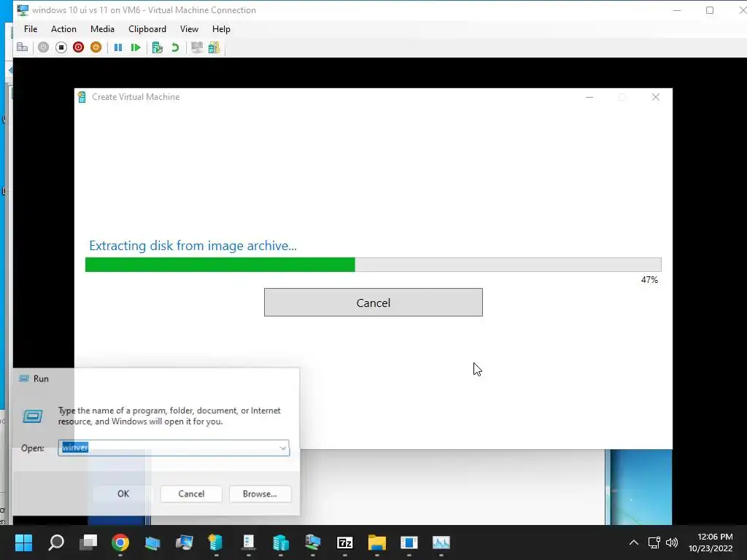Turn off the VM with the stop icon

coord(61,47)
